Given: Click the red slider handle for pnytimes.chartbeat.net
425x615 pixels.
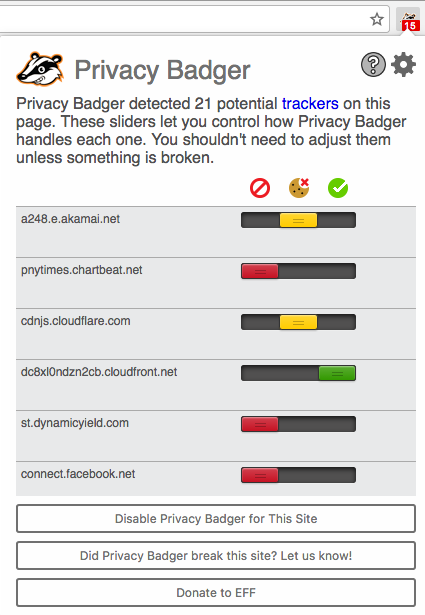Looking at the screenshot, I should click(x=260, y=271).
